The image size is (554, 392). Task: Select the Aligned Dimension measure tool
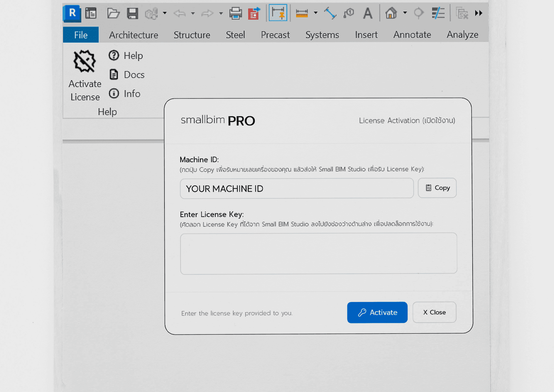[x=330, y=13]
